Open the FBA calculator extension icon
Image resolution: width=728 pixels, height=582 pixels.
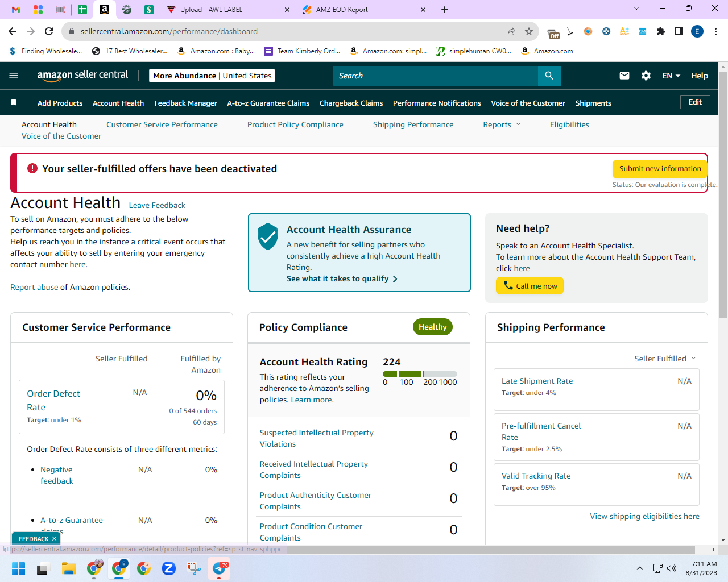tap(643, 31)
